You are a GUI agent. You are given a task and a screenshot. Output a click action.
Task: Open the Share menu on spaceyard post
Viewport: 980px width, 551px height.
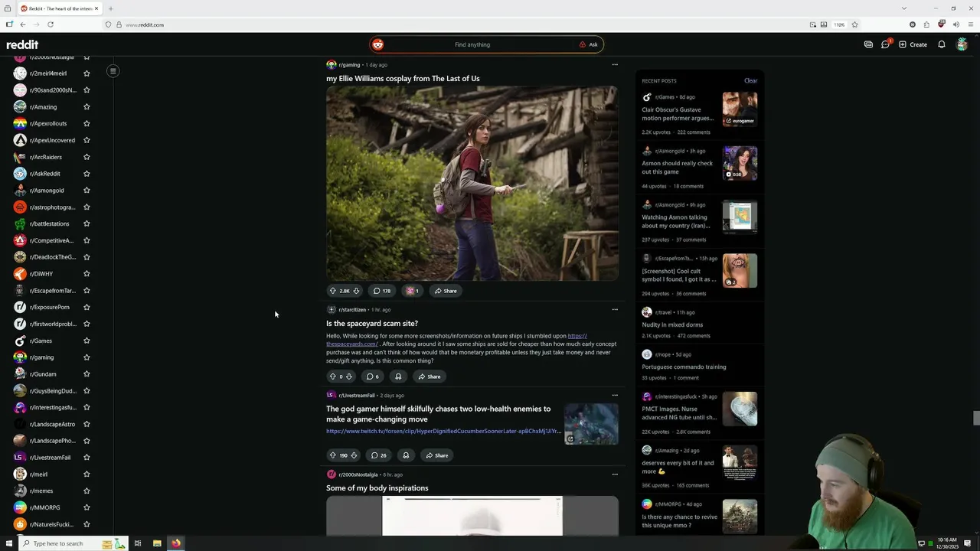coord(430,377)
